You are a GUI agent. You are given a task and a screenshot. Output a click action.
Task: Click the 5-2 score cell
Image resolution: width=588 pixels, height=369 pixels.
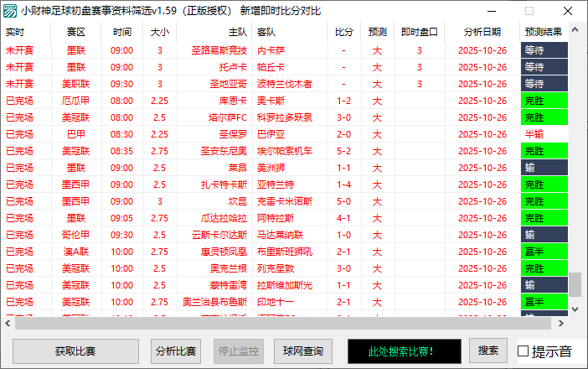point(343,151)
